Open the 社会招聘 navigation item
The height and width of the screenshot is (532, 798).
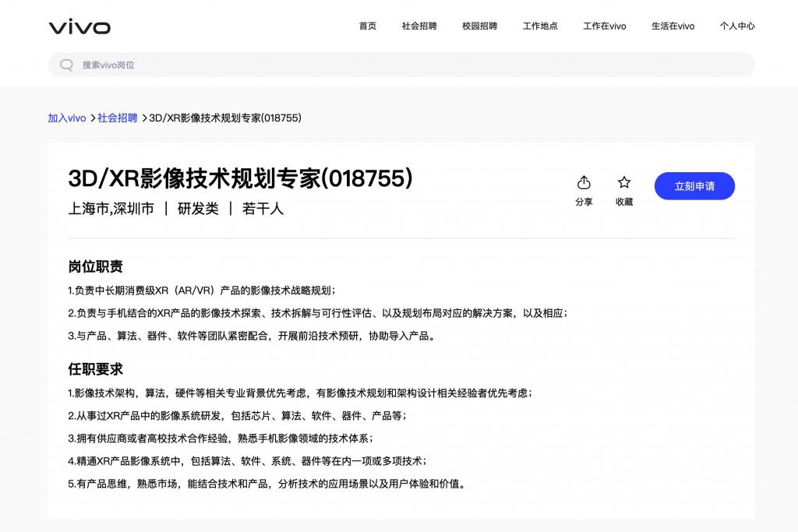click(418, 26)
